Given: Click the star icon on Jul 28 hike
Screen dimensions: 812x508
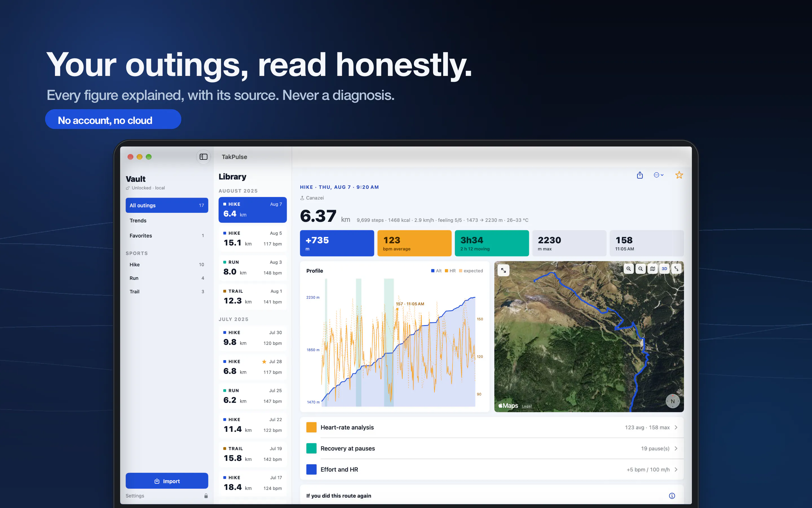Looking at the screenshot, I should [264, 362].
